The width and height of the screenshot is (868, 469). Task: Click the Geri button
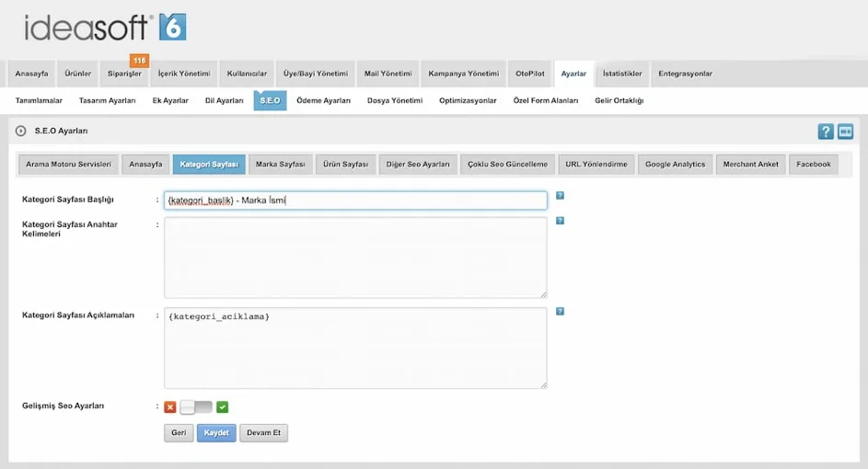point(179,432)
